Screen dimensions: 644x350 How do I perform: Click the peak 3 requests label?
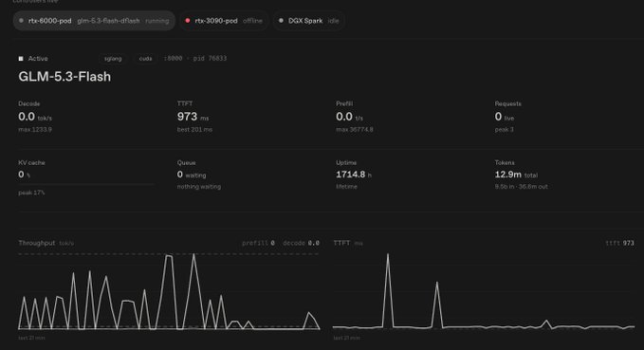(x=504, y=129)
